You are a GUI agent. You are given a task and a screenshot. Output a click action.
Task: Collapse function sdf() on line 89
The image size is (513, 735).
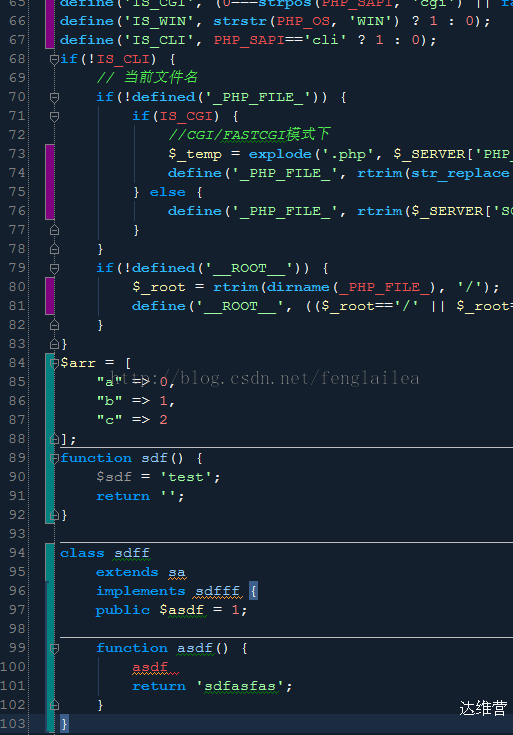(54, 458)
